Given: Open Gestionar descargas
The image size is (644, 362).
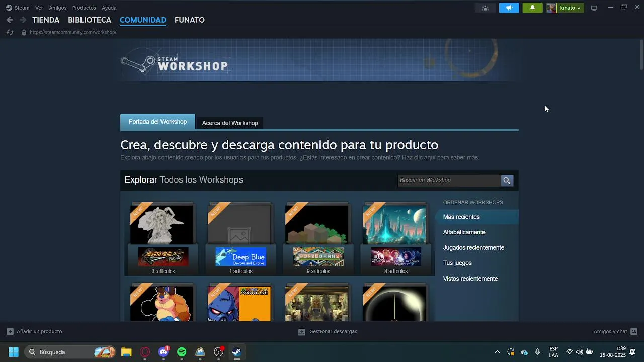Looking at the screenshot, I should [328, 332].
